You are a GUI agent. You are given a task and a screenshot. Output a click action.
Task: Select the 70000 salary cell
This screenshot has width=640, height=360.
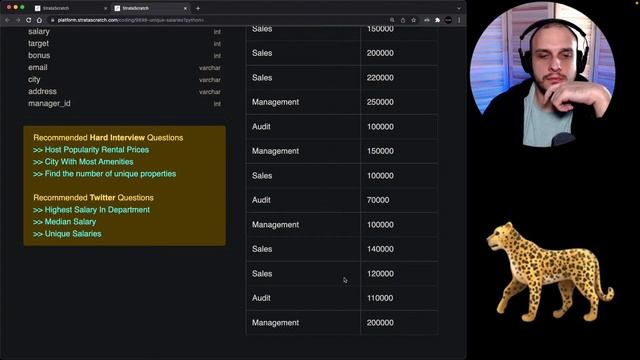(399, 200)
